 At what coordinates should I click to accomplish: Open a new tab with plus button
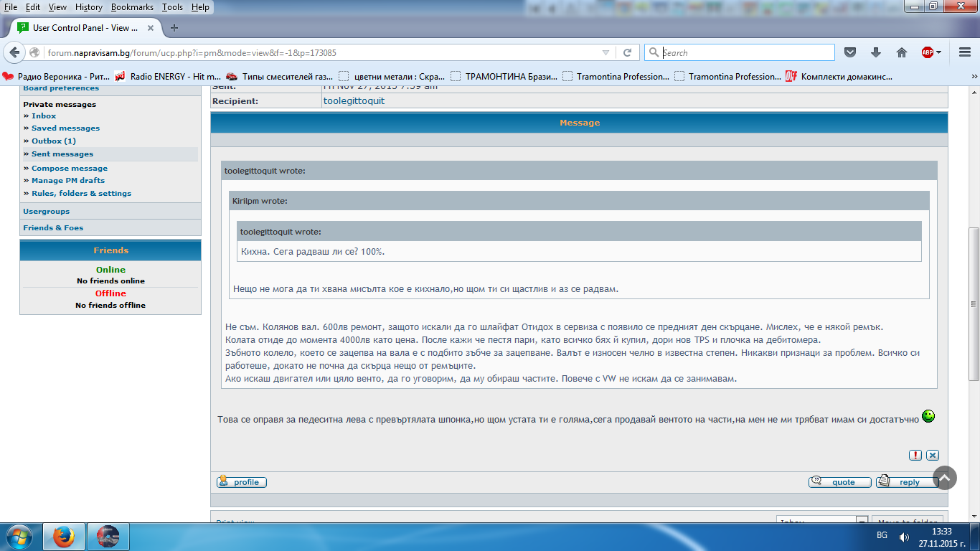174,28
